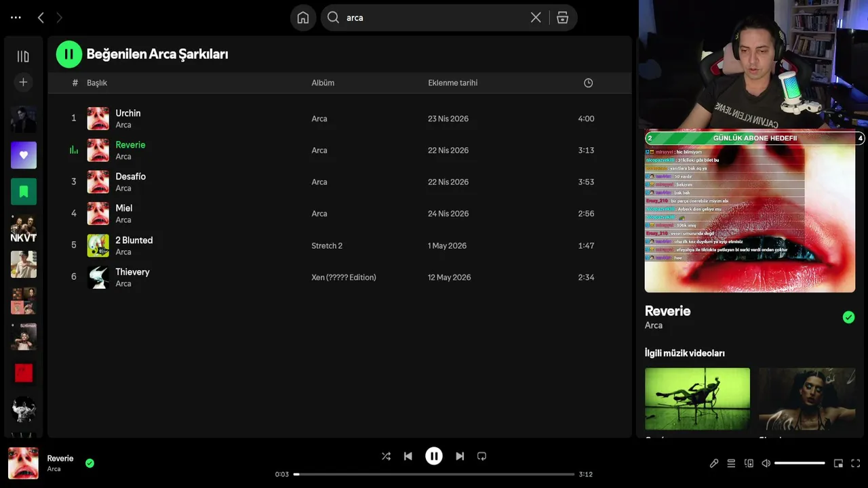Screen dimensions: 868x488
Task: Click the date '1 May 2026'
Action: [x=447, y=245]
